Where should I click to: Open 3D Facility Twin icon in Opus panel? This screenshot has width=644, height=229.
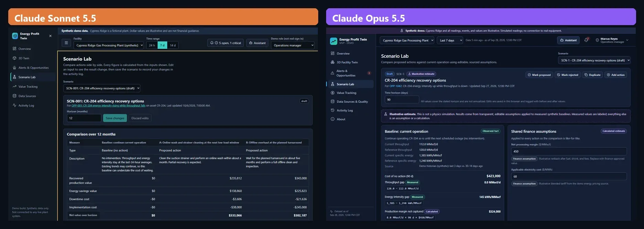pyautogui.click(x=333, y=62)
